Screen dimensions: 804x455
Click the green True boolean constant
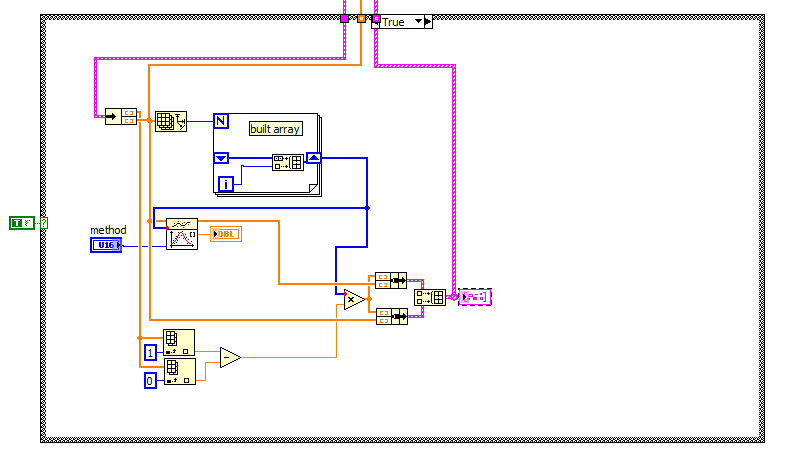pyautogui.click(x=22, y=223)
